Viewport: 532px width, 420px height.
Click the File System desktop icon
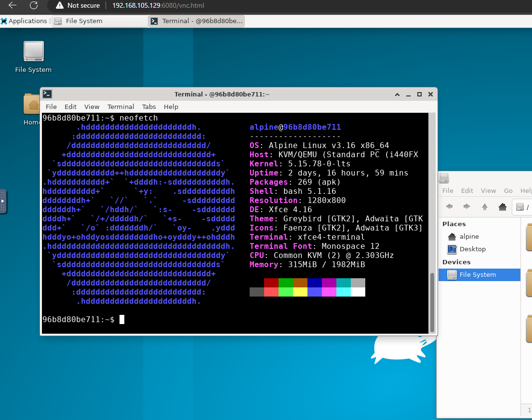click(x=33, y=52)
